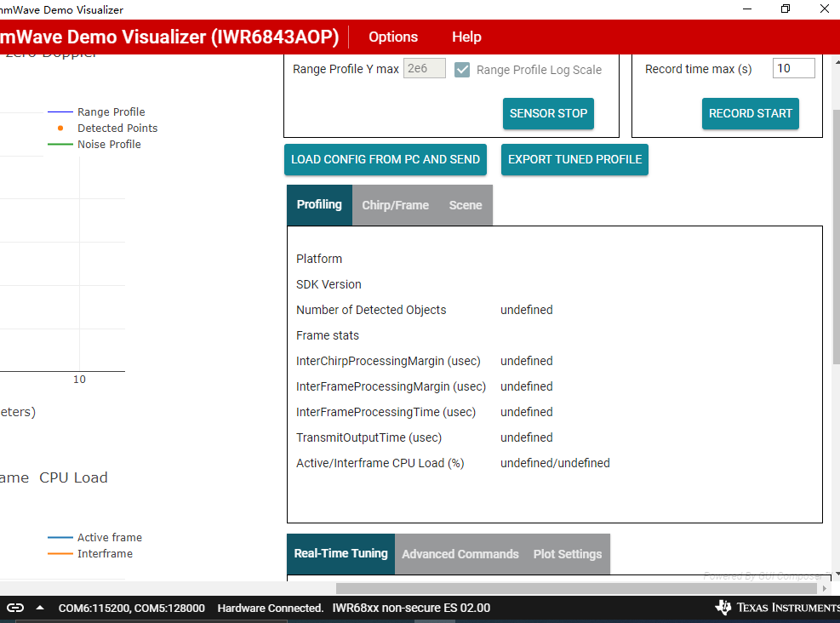This screenshot has width=840, height=623.
Task: Open the Plot Settings tab
Action: click(568, 554)
